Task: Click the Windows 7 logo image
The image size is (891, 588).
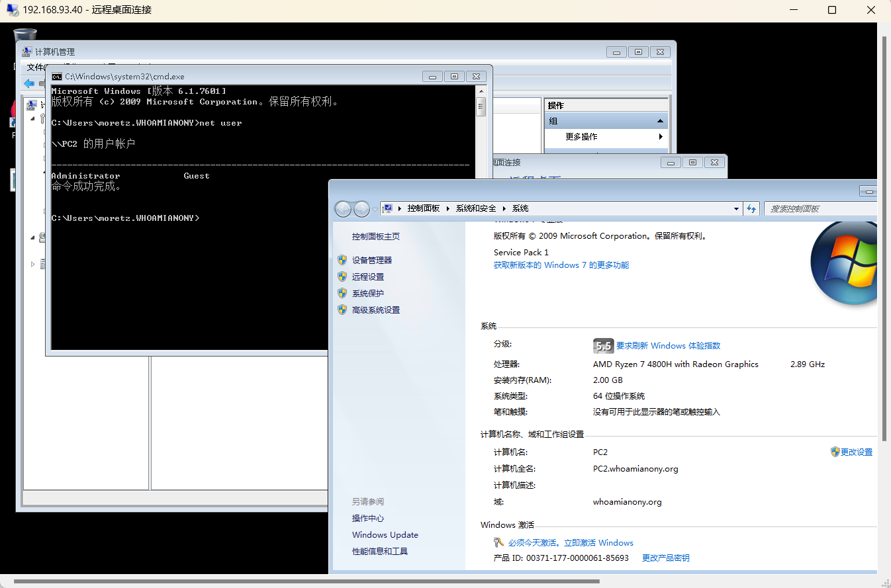Action: (x=845, y=263)
